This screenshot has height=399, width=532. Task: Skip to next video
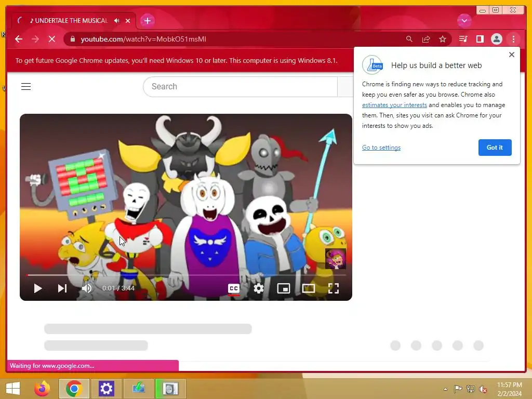tap(62, 288)
